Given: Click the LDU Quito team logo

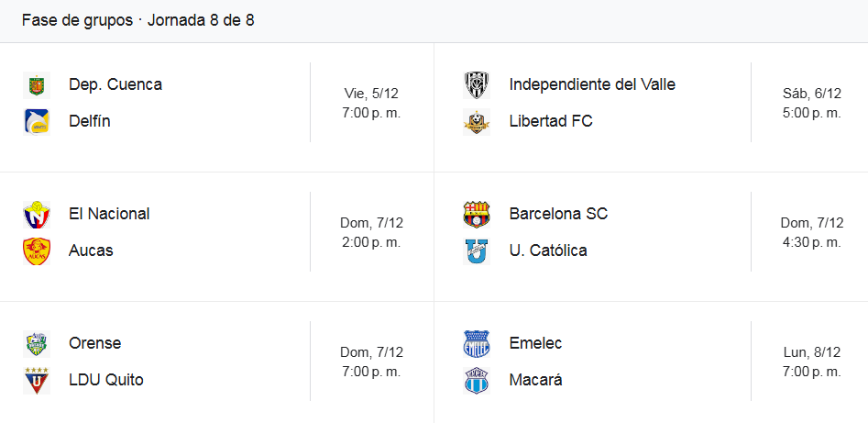Looking at the screenshot, I should pos(37,380).
